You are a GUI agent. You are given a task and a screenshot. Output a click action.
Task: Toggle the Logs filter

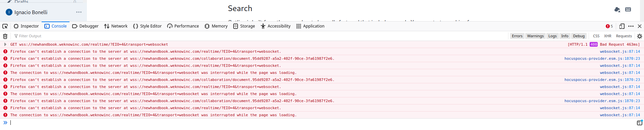point(552,36)
